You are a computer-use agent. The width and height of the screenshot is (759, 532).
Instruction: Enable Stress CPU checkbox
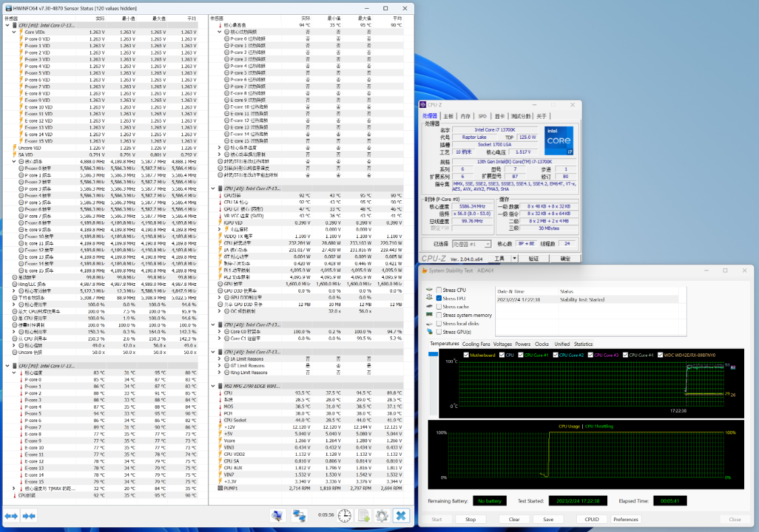[439, 290]
